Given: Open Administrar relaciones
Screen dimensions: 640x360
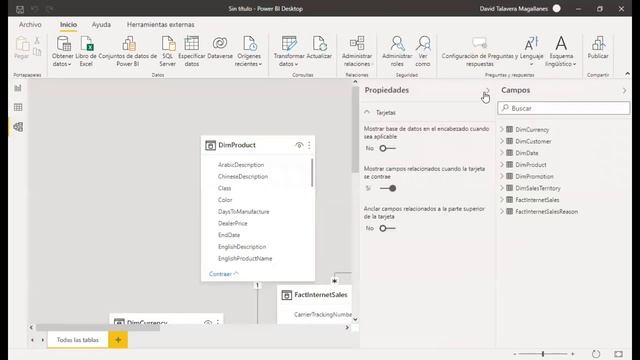Looking at the screenshot, I should (357, 51).
